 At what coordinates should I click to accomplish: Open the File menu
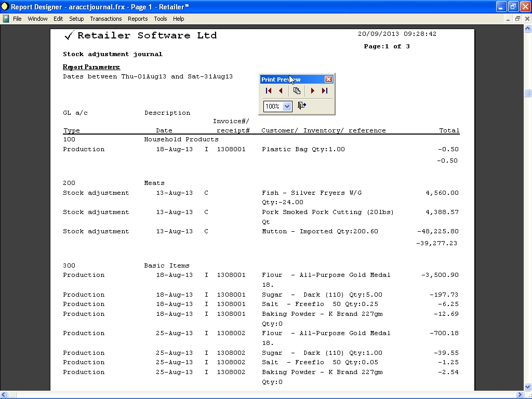coord(17,19)
